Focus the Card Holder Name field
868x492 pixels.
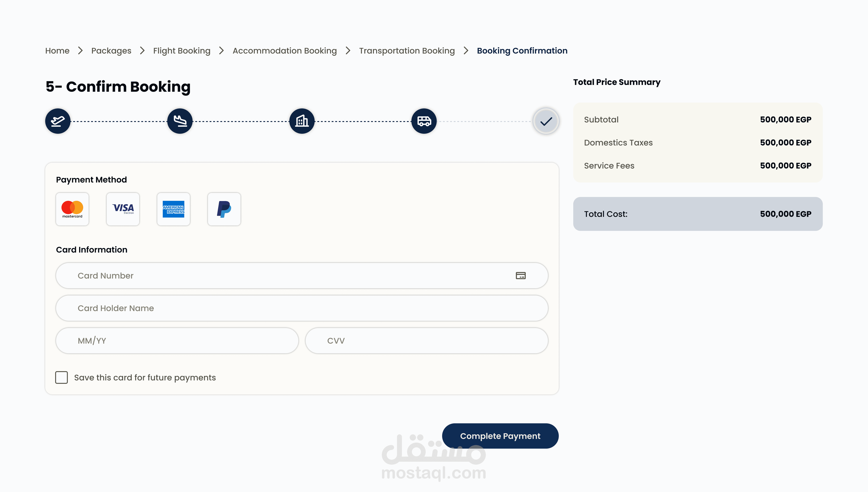coord(302,308)
